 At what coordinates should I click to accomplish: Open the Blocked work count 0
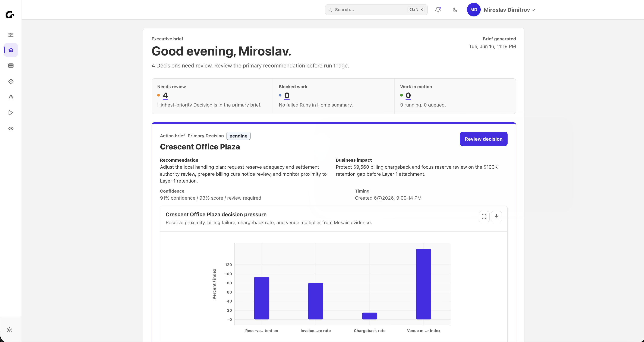click(287, 95)
